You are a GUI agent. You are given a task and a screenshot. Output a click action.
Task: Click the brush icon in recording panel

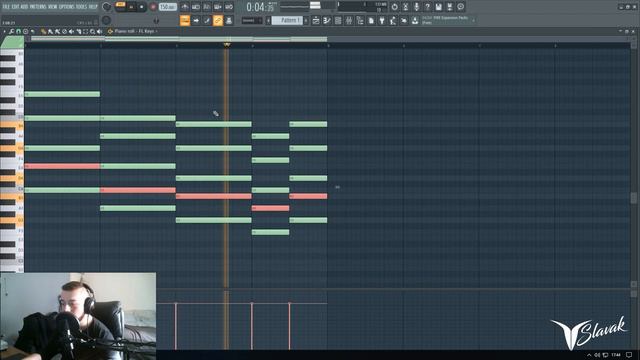click(x=207, y=20)
